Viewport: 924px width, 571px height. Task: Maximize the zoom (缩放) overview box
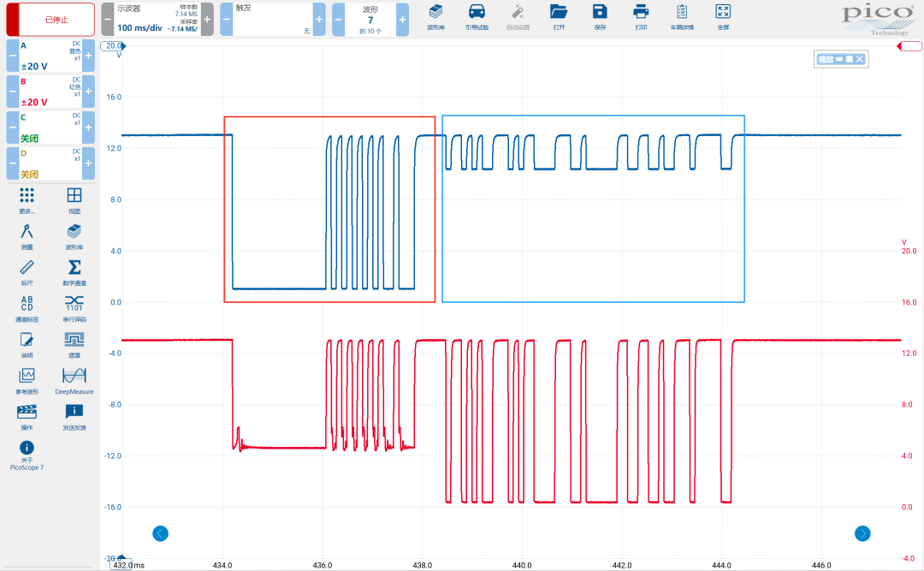pyautogui.click(x=850, y=59)
